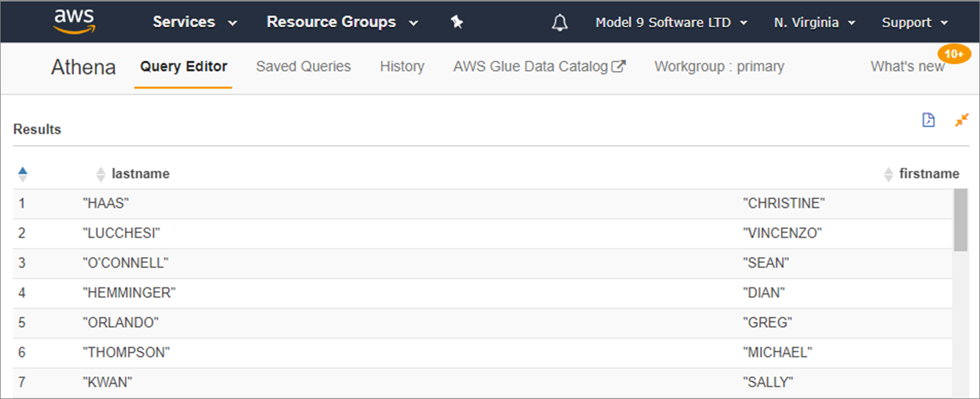
Task: Open Model 9 Software LTD account menu
Action: tap(671, 22)
